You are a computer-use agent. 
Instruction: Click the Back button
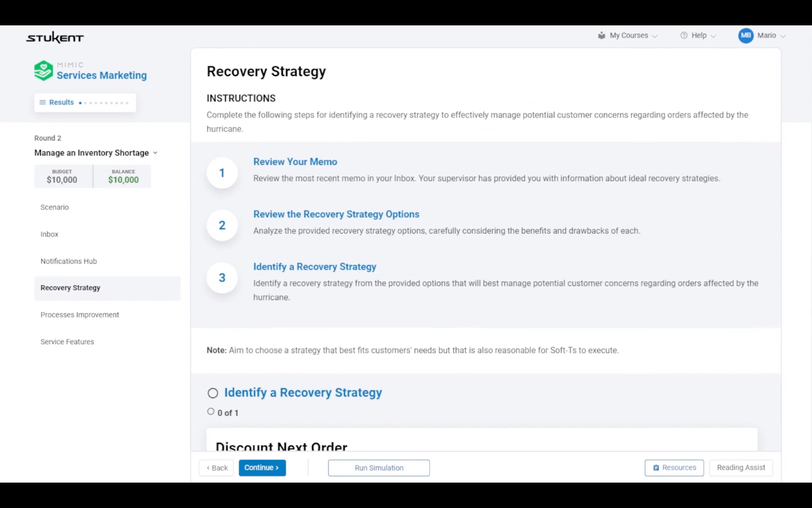click(217, 468)
